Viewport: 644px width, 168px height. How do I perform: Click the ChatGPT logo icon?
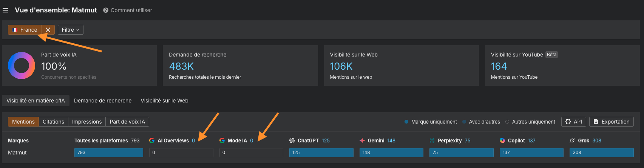292,141
